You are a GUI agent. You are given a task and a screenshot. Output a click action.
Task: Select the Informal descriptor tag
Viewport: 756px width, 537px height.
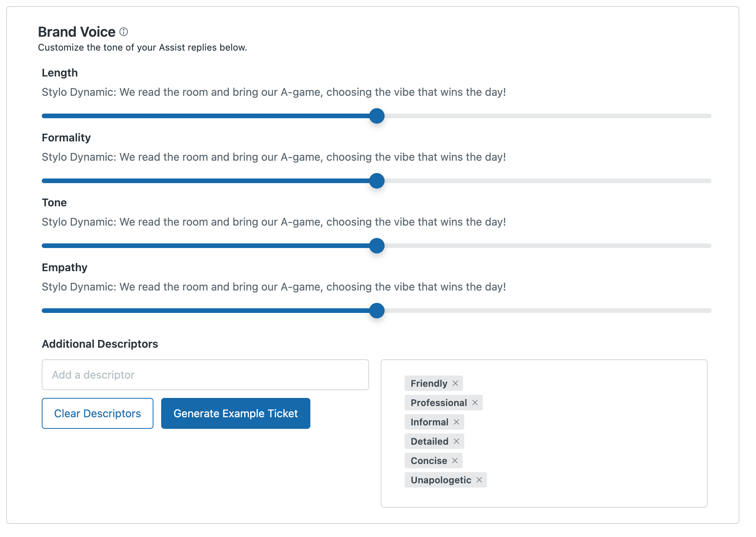coord(429,422)
